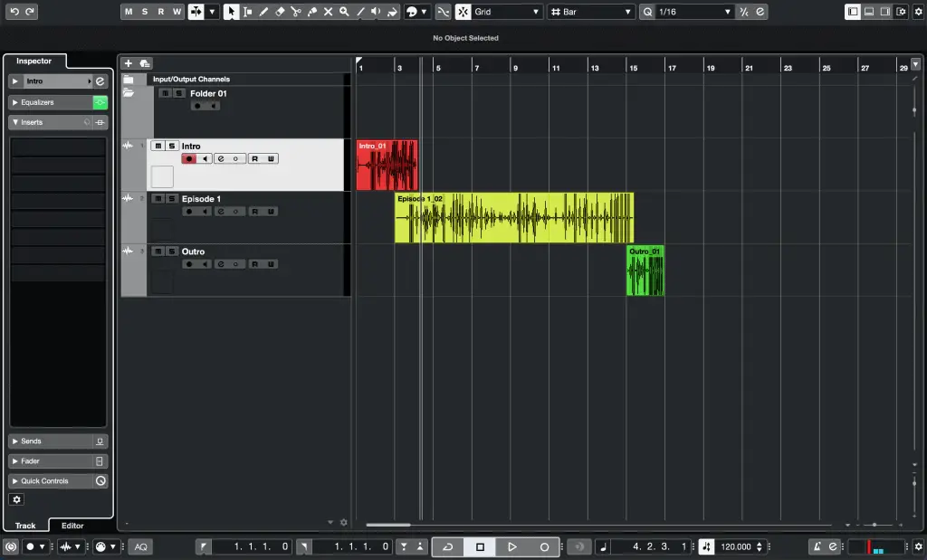This screenshot has height=560, width=927.
Task: Select the Mute X tool
Action: [328, 11]
